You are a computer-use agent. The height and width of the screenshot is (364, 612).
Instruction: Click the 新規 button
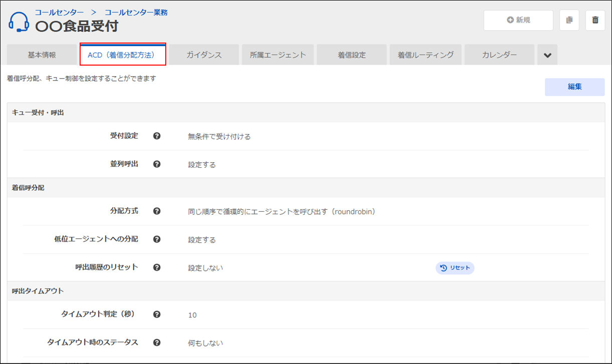[x=518, y=20]
